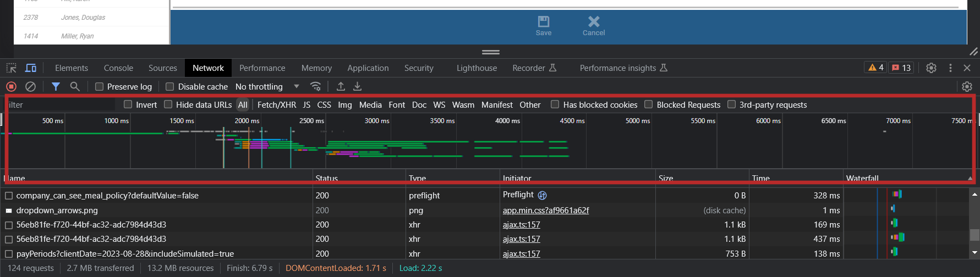Open the Application tab
Screen dimensions: 980x277
coord(368,68)
